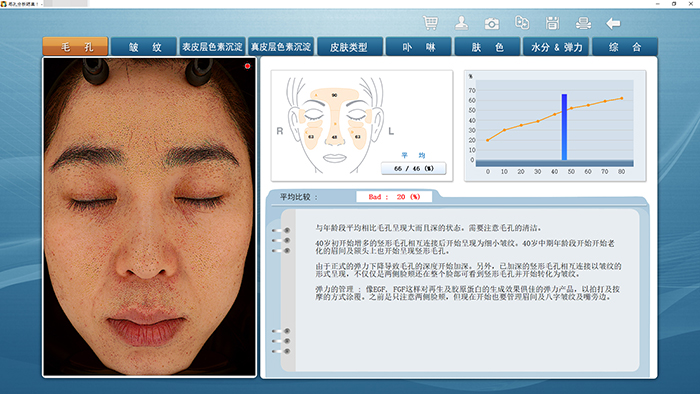Switch to the 肤色 tab

(x=487, y=47)
